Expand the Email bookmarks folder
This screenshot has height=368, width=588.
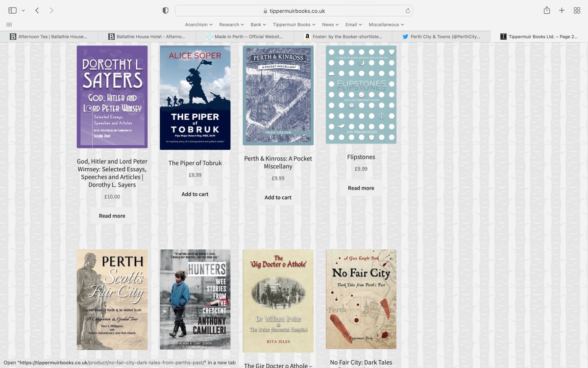pyautogui.click(x=353, y=25)
